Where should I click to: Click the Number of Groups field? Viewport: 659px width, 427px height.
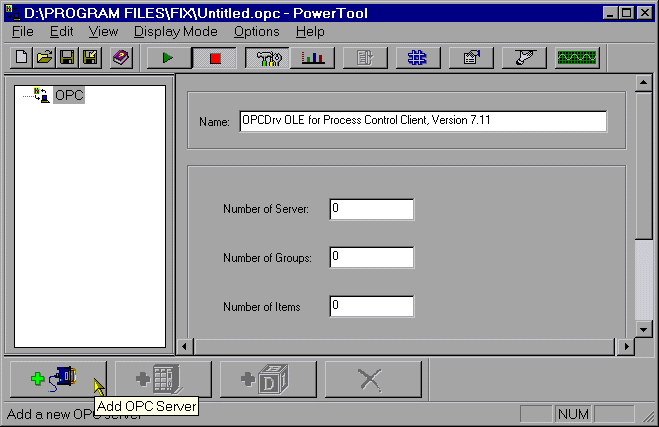[371, 257]
